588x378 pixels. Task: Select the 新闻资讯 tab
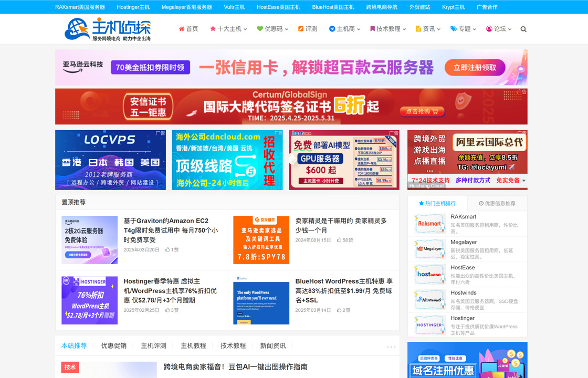pyautogui.click(x=273, y=346)
